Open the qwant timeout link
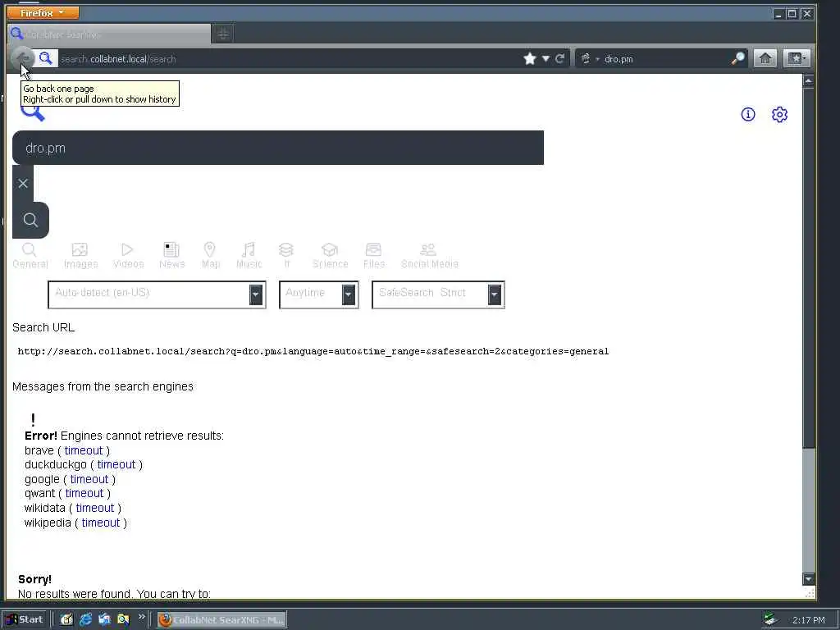This screenshot has width=840, height=630. (x=84, y=493)
